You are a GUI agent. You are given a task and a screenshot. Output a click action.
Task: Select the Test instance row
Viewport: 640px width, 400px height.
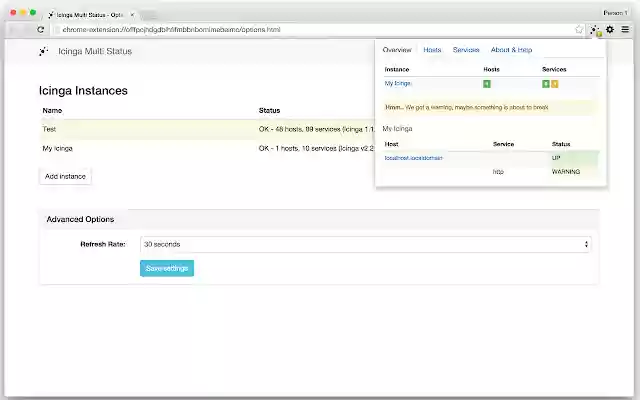click(207, 129)
